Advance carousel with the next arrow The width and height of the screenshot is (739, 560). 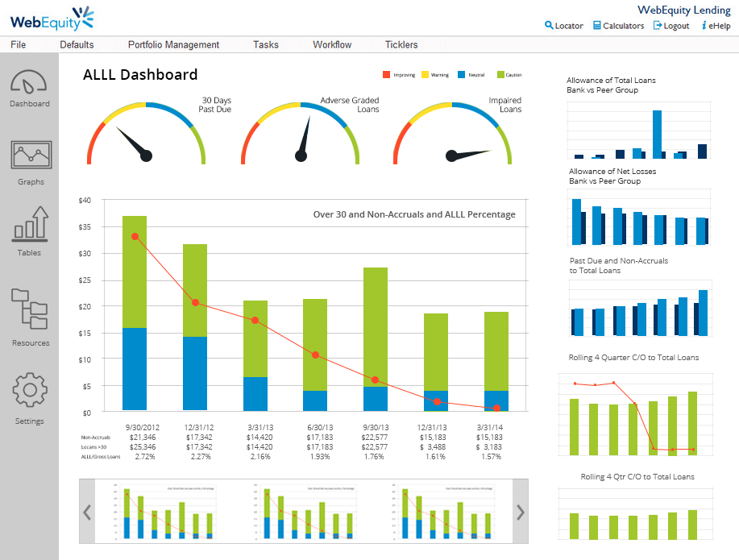pos(520,512)
